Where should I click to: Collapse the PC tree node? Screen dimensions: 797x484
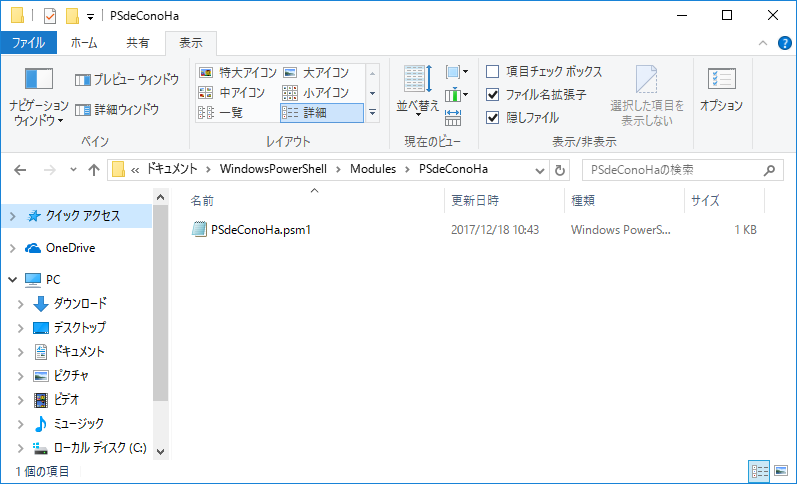13,280
